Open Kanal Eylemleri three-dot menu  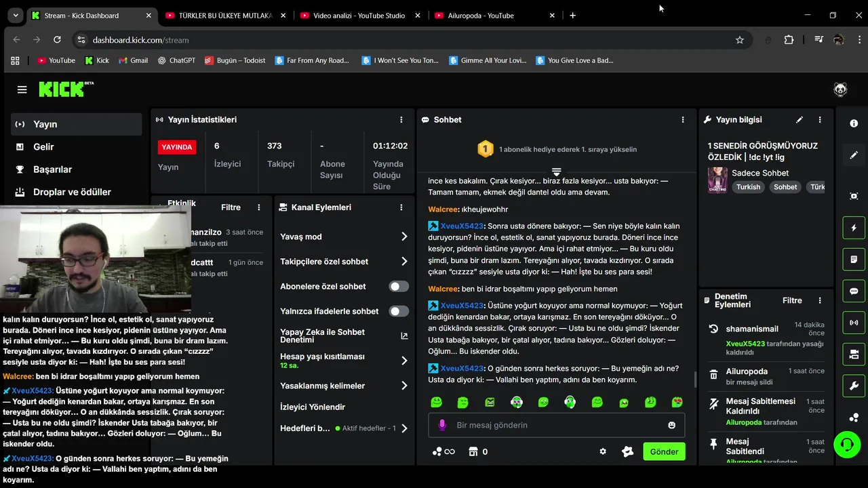coord(401,207)
